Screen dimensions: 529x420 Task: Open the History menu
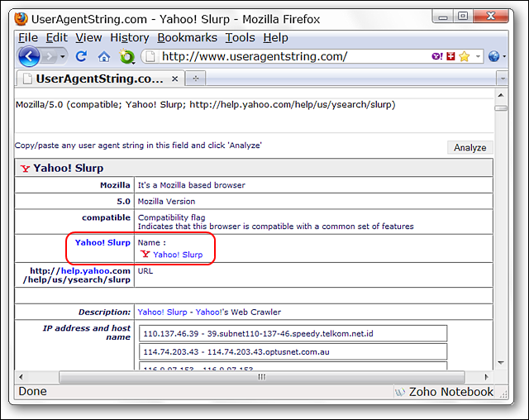click(x=129, y=37)
